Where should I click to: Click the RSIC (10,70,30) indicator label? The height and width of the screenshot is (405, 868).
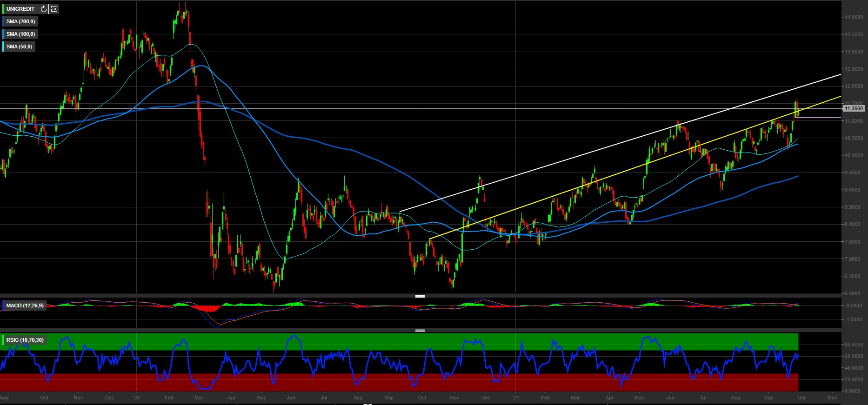[25, 340]
